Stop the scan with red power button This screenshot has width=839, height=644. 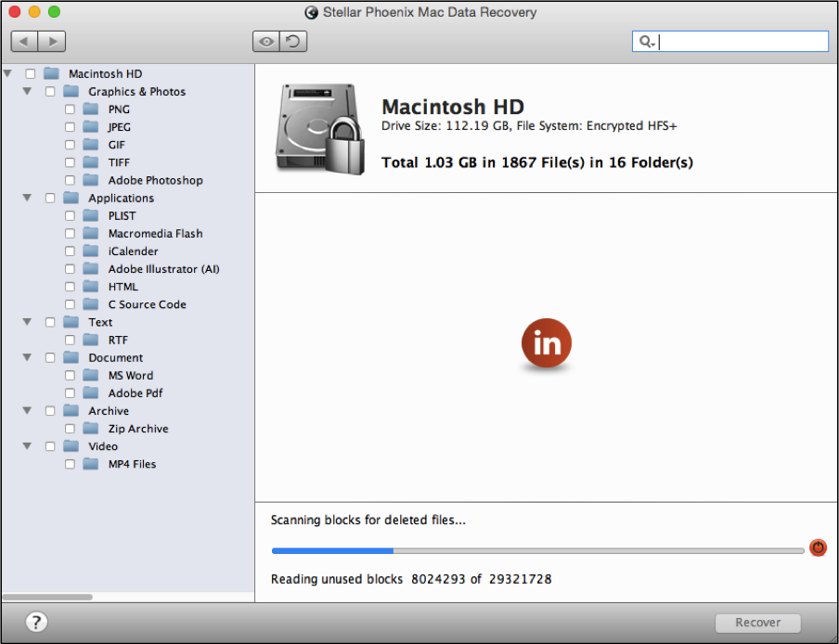point(818,547)
